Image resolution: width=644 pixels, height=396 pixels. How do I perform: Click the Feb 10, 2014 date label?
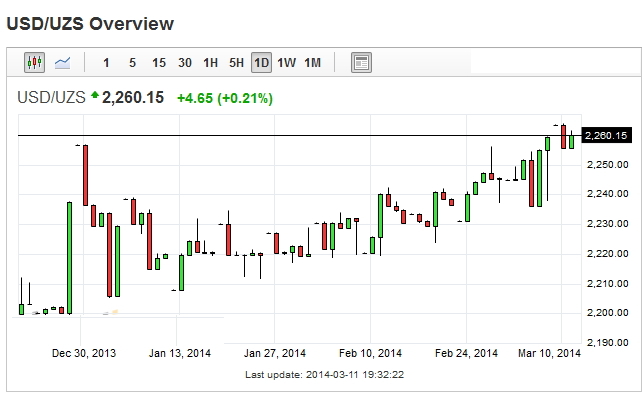[370, 353]
